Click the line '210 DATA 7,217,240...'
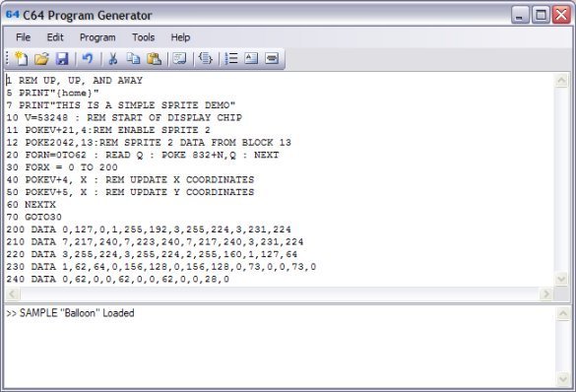 [155, 242]
